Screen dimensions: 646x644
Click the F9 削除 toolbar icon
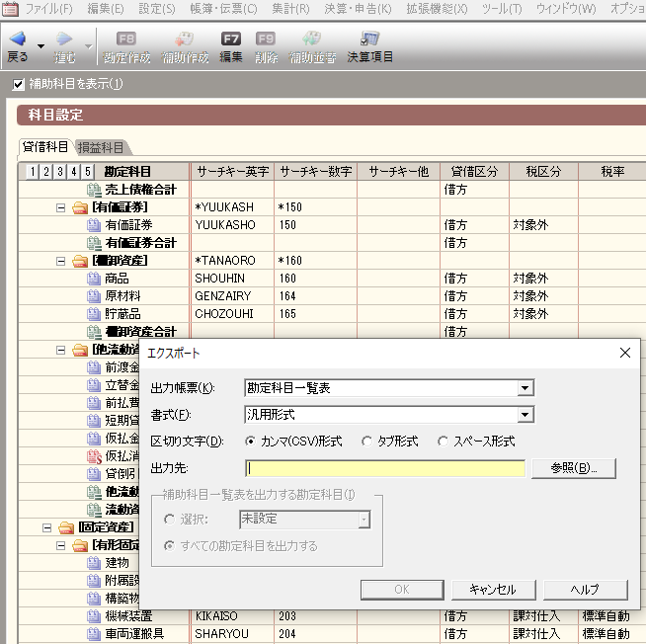(266, 39)
